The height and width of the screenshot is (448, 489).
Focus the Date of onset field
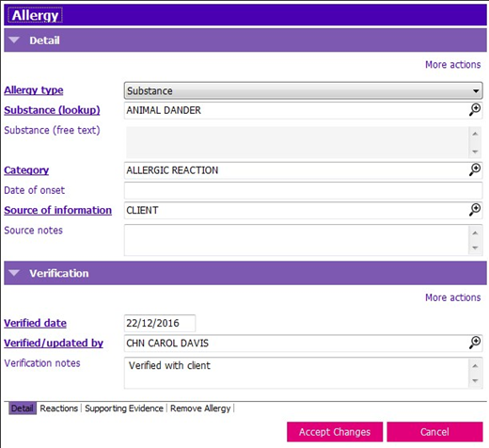coord(303,190)
